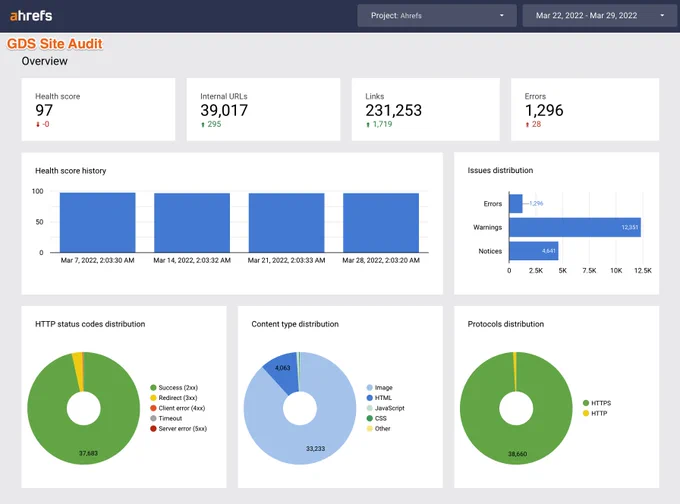Viewport: 680px width, 504px height.
Task: Click the Notices bar showing 4,641
Action: [x=533, y=251]
